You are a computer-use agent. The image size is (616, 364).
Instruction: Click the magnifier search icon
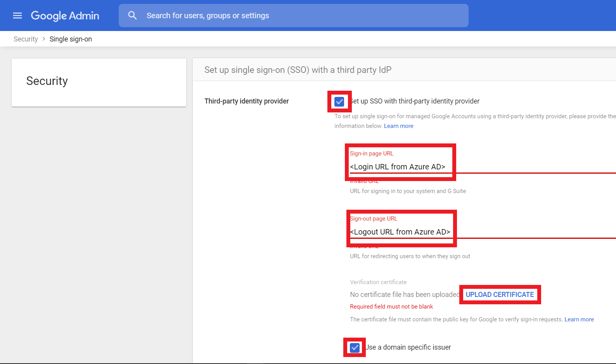pyautogui.click(x=132, y=16)
